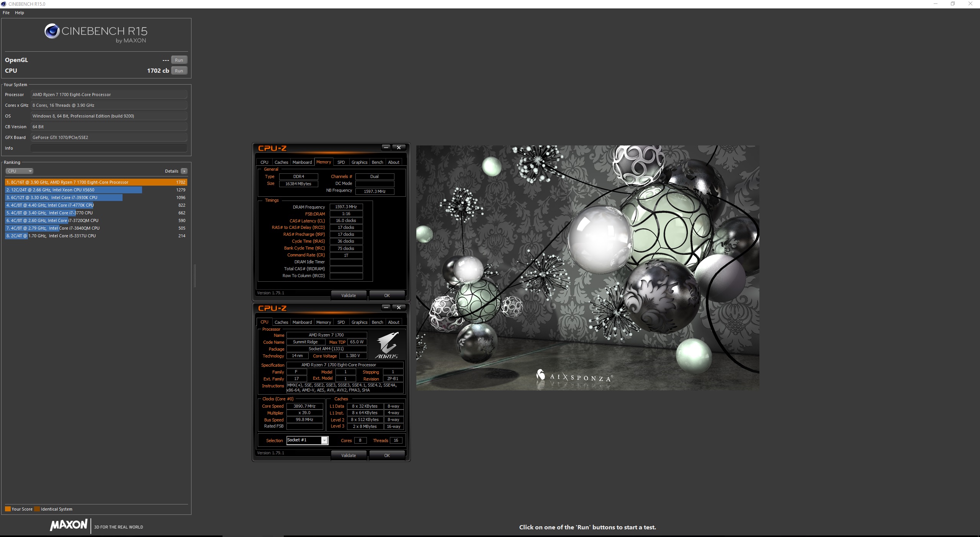The height and width of the screenshot is (537, 980).
Task: Run the OpenGL benchmark
Action: tap(179, 60)
